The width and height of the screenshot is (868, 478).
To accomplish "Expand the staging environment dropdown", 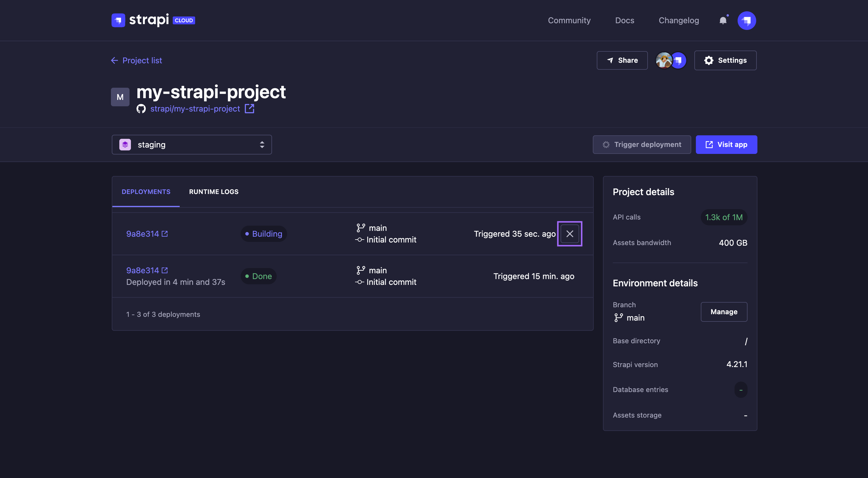I will click(191, 145).
